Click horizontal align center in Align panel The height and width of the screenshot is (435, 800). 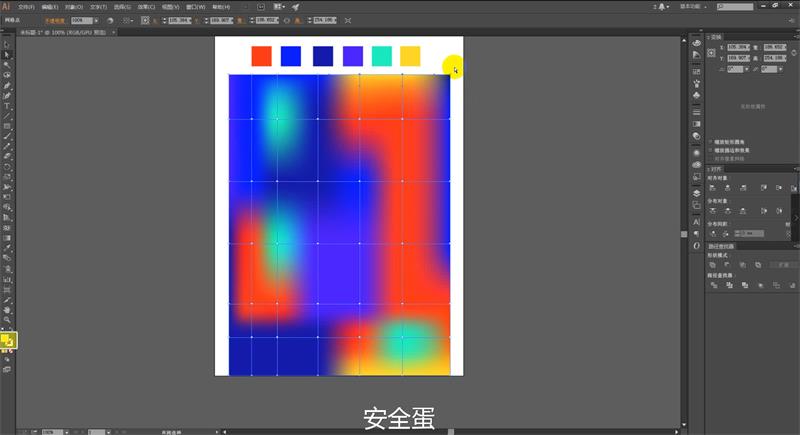tap(728, 188)
